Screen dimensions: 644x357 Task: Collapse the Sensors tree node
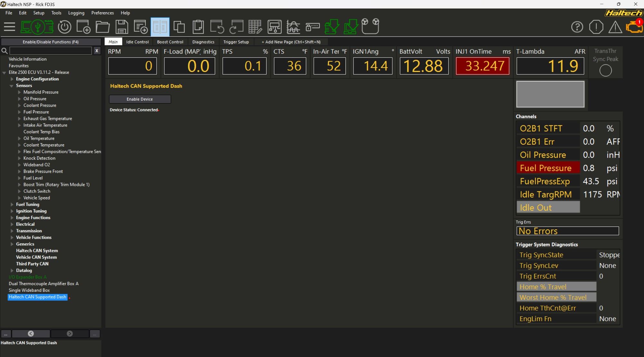tap(12, 86)
